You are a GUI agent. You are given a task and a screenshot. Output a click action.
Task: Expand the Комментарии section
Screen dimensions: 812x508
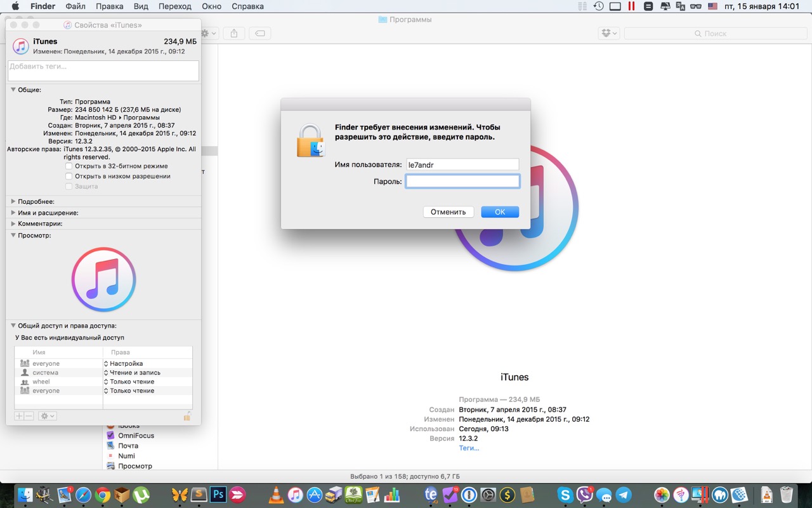pyautogui.click(x=13, y=224)
